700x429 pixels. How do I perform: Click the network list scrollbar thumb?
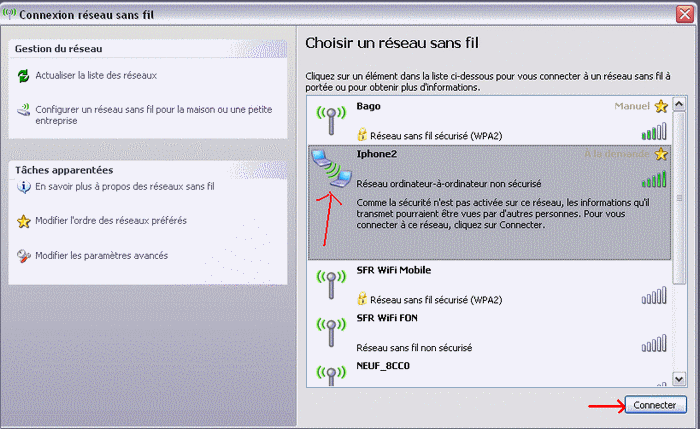click(x=679, y=198)
